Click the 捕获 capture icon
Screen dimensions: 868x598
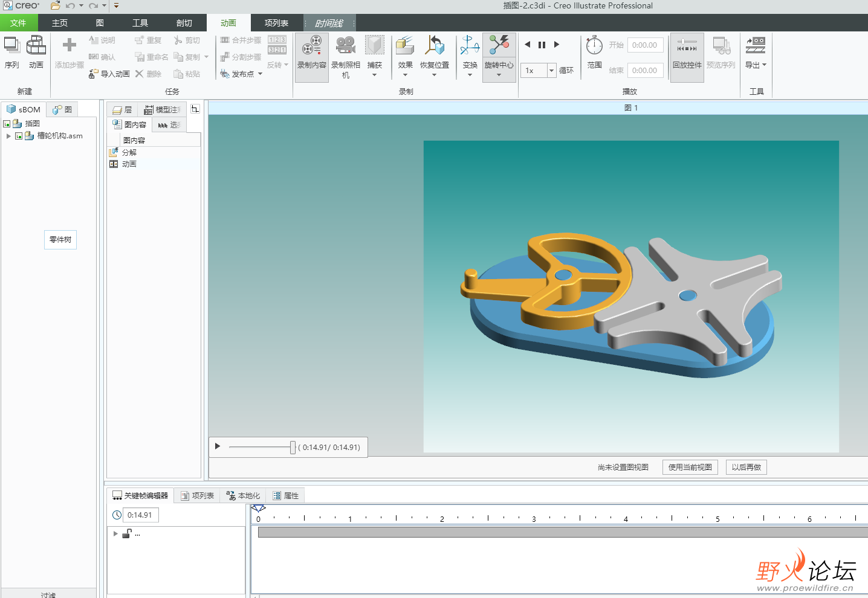pyautogui.click(x=375, y=45)
